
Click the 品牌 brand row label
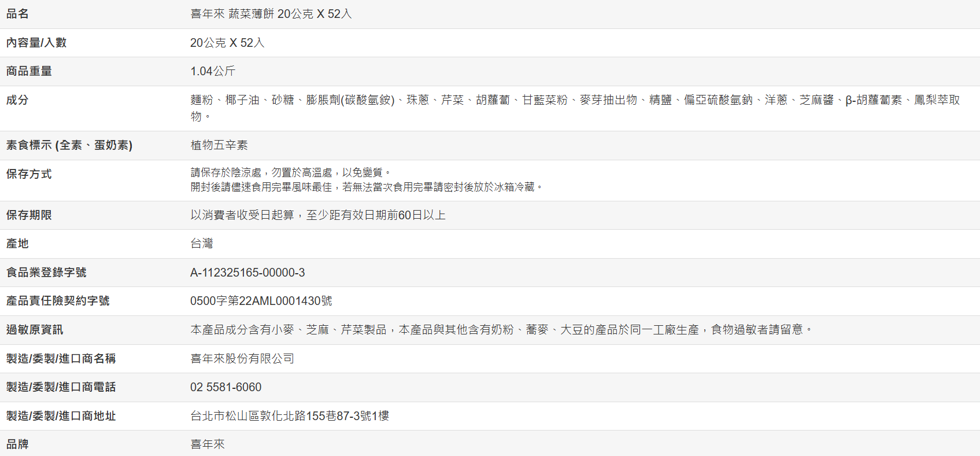[17, 444]
